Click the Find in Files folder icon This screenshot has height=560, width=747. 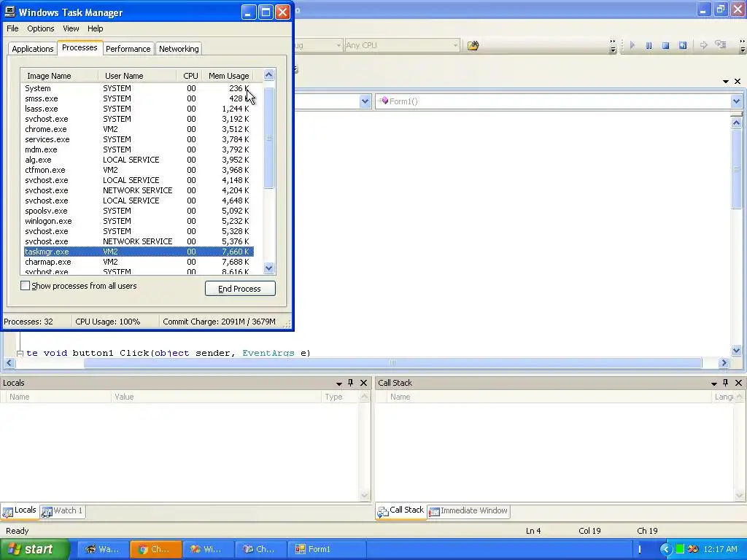point(473,46)
